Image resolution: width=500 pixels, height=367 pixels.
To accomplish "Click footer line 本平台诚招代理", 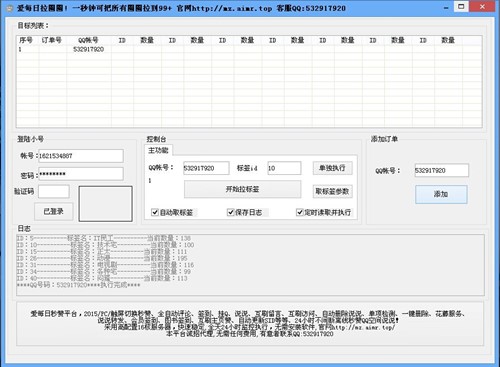I will [x=249, y=334].
